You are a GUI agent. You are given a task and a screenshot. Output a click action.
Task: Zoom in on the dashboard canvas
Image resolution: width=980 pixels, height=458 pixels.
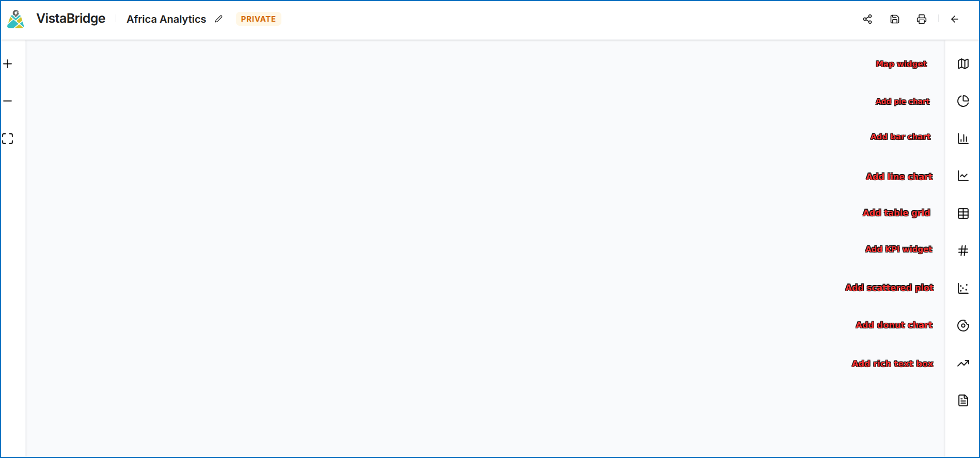coord(8,64)
